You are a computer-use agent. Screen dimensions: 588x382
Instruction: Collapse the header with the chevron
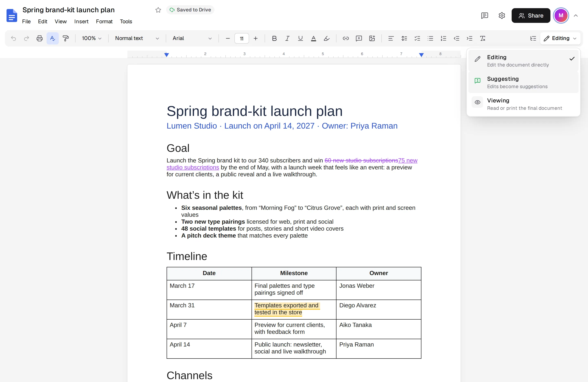coord(576,16)
